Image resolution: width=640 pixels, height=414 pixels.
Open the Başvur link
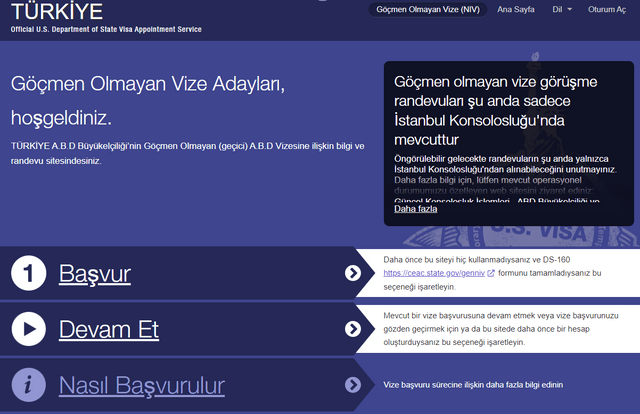pos(95,274)
